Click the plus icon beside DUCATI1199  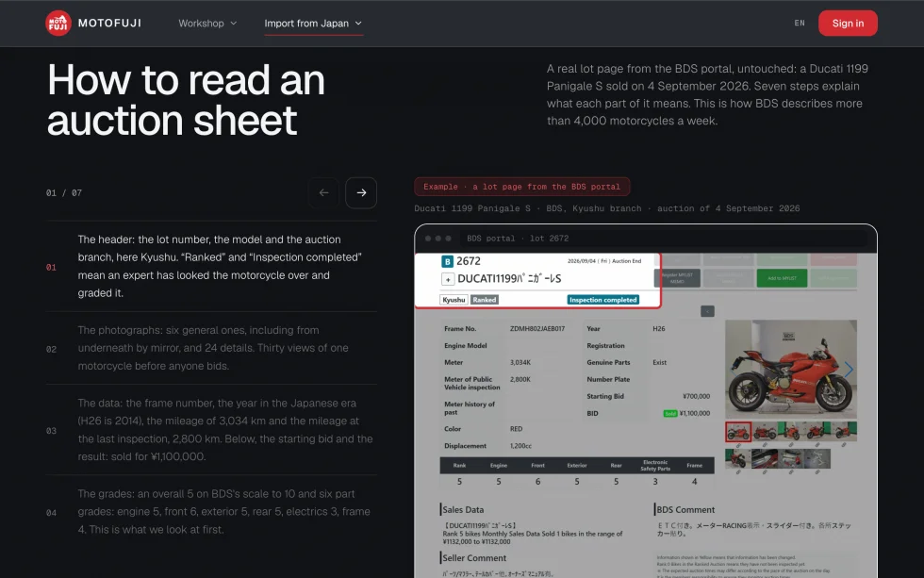click(x=448, y=279)
